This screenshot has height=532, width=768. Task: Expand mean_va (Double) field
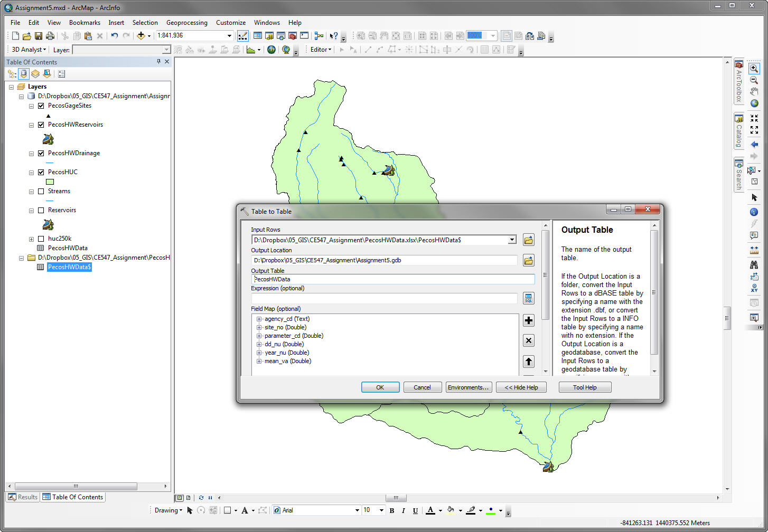(x=259, y=361)
